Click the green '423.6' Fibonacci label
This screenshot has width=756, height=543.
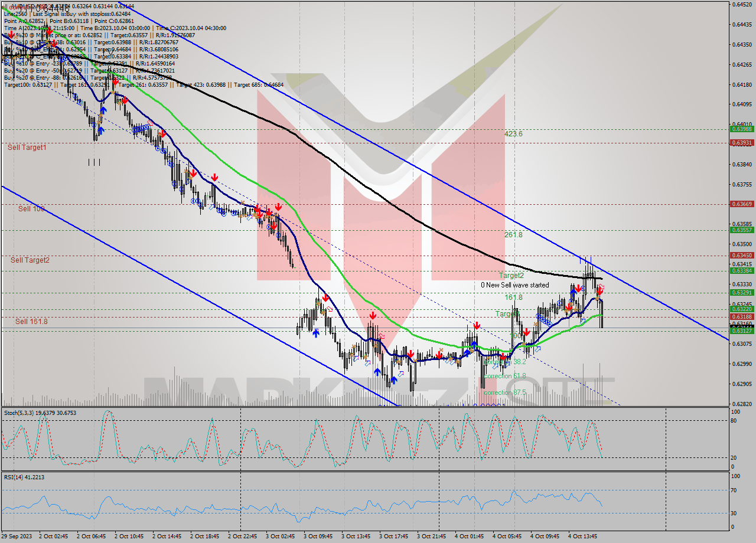[513, 134]
